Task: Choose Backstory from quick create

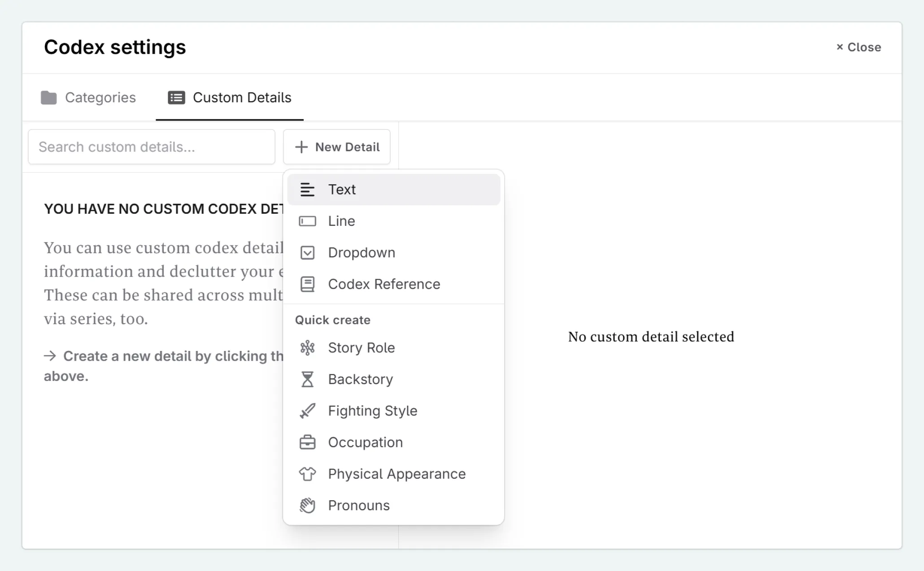Action: (x=360, y=378)
